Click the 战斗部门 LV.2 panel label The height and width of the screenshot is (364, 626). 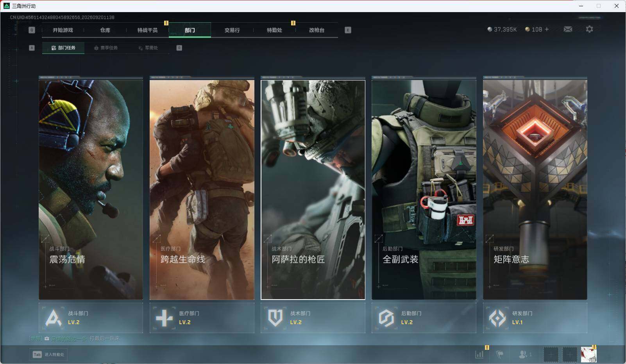78,318
